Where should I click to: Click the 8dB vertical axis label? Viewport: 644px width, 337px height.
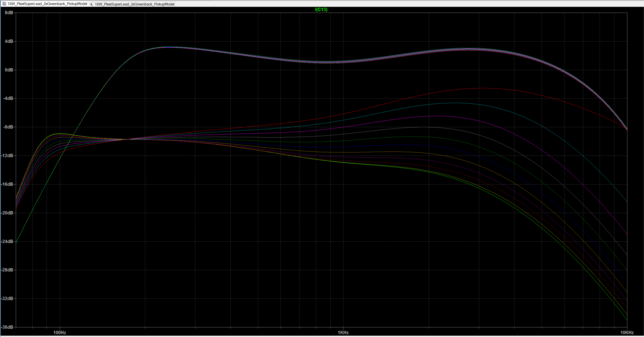click(9, 13)
